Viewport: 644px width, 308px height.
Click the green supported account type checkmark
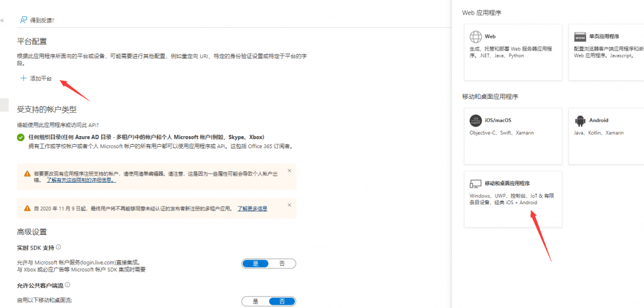pos(21,137)
